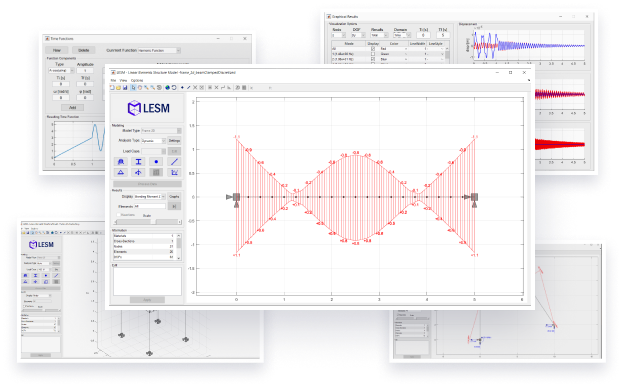Open the Current Function dropdown
The height and width of the screenshot is (387, 644).
(x=159, y=51)
